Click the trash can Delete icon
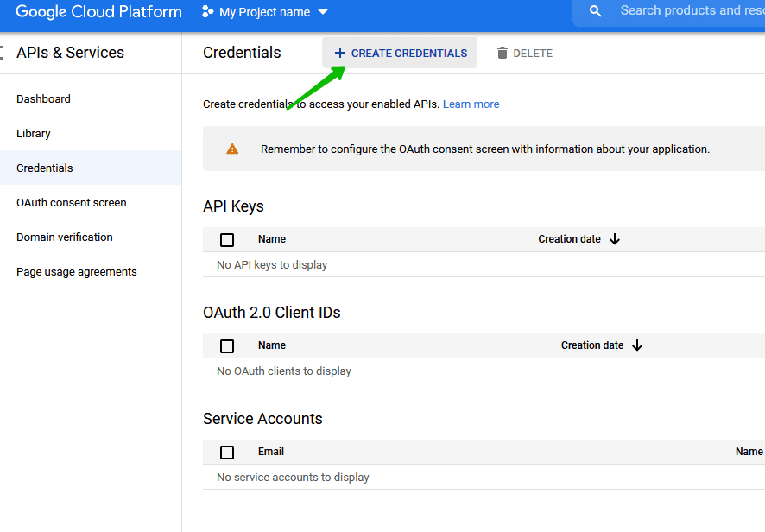This screenshot has width=765, height=532. tap(503, 53)
